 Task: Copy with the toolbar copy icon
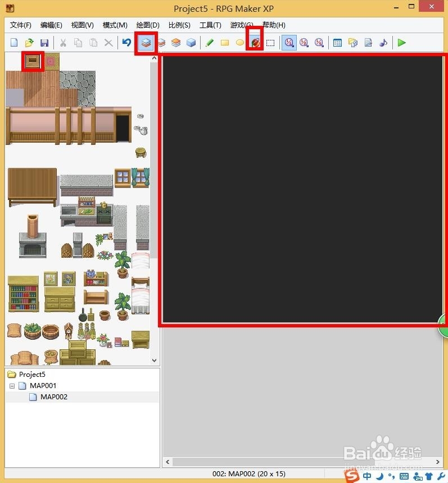click(78, 43)
